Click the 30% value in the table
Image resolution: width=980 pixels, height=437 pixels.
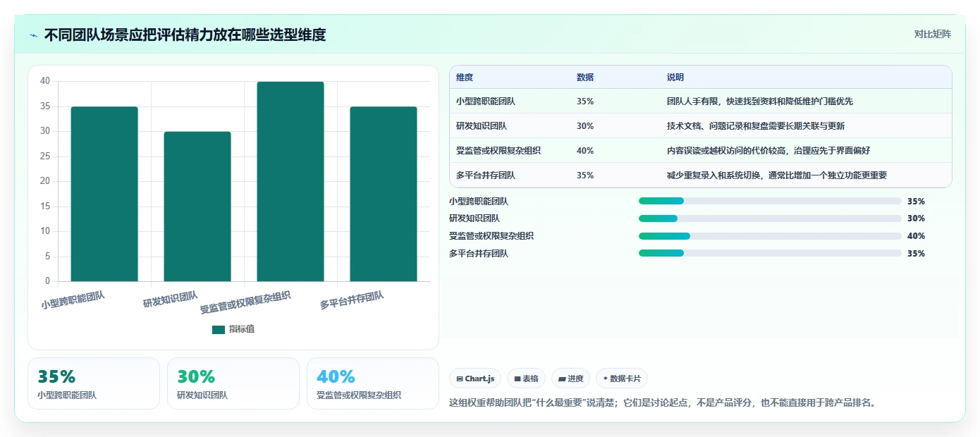coord(585,126)
